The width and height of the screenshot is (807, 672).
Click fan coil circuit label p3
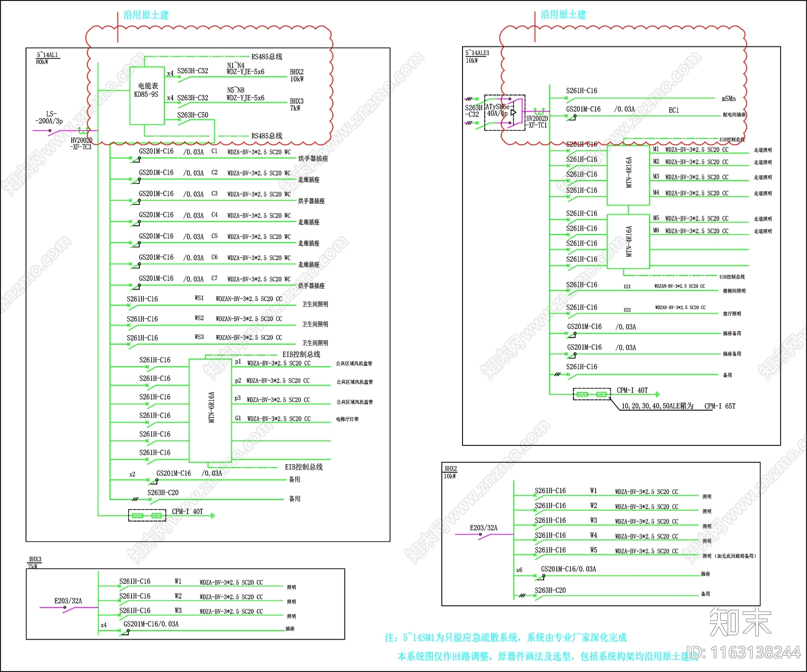pyautogui.click(x=238, y=399)
